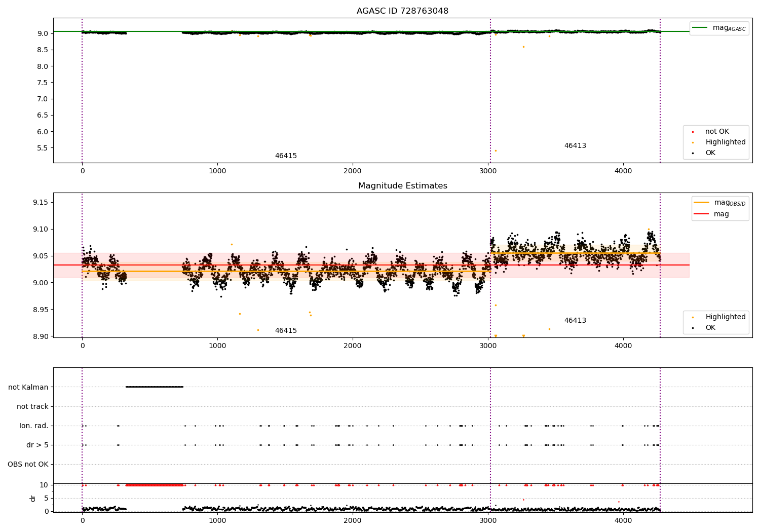Click the rotated 'dr' axis label
This screenshot has height=532, width=760.
[33, 498]
